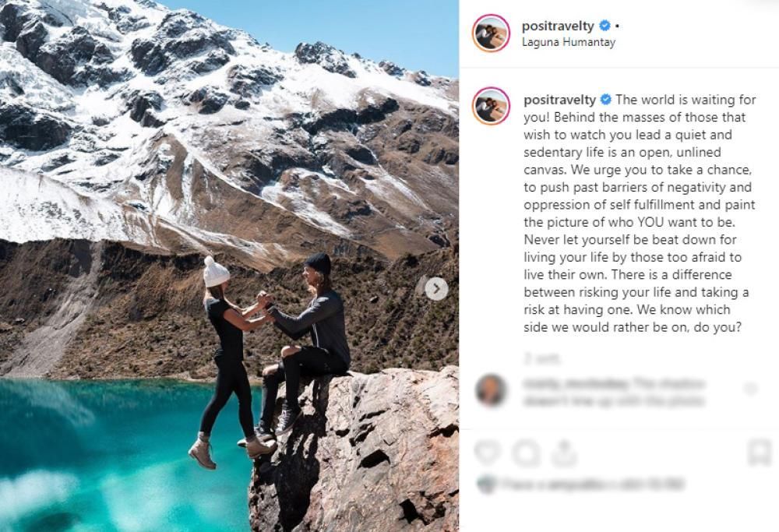Open the Laguna Humantay location link

[x=569, y=42]
